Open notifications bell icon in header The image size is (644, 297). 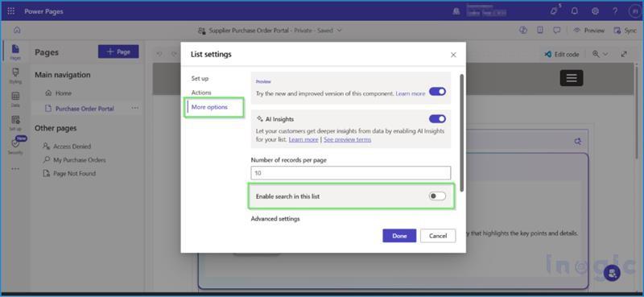click(575, 11)
